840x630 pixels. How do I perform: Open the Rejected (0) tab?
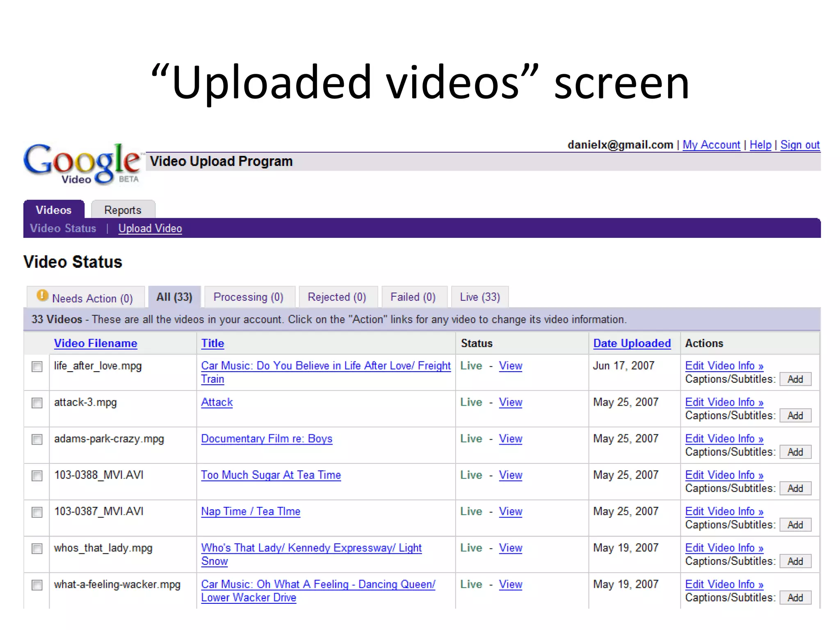pyautogui.click(x=338, y=297)
